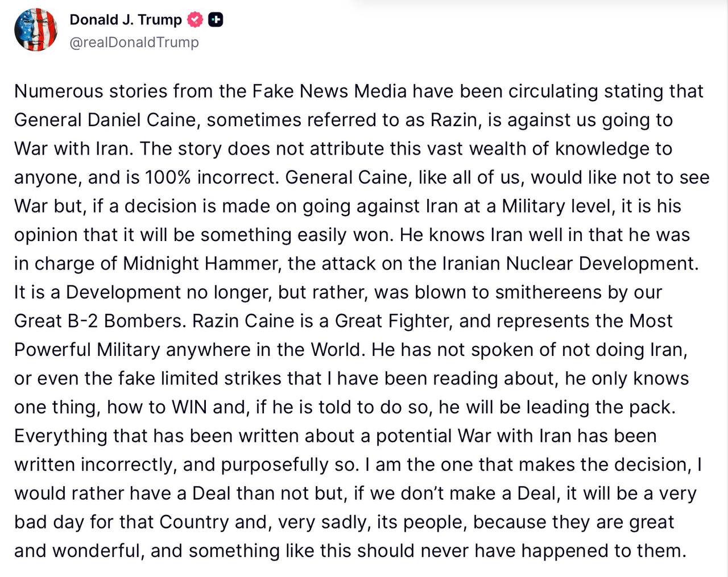Viewport: 728px width, 577px height.
Task: Click the black plus badge icon
Action: coord(216,20)
